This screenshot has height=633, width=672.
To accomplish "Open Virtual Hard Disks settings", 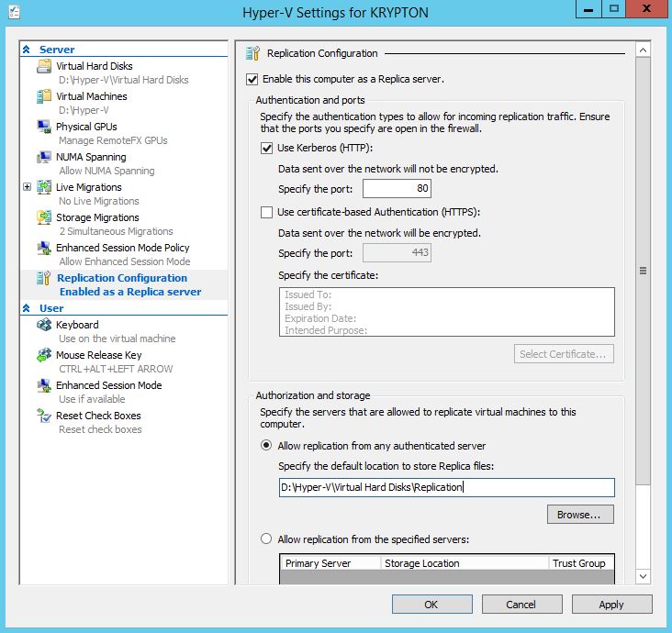I will pyautogui.click(x=95, y=66).
